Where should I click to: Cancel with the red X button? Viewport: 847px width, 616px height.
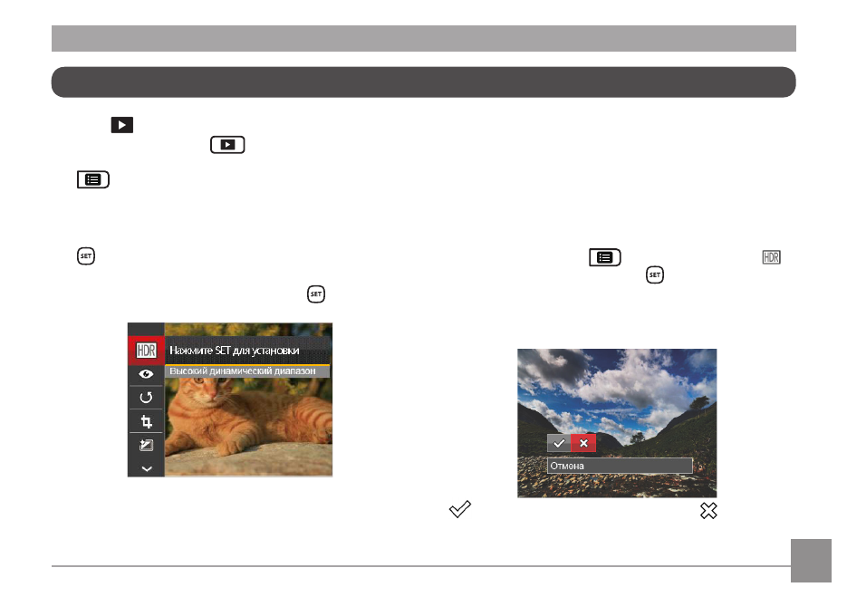[583, 443]
